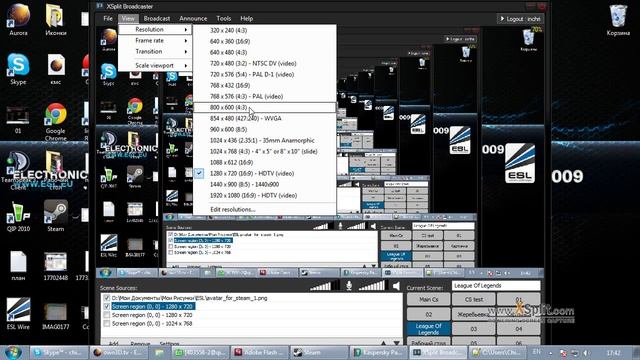
Task: Expand the Scale viewport submenu
Action: [x=155, y=65]
